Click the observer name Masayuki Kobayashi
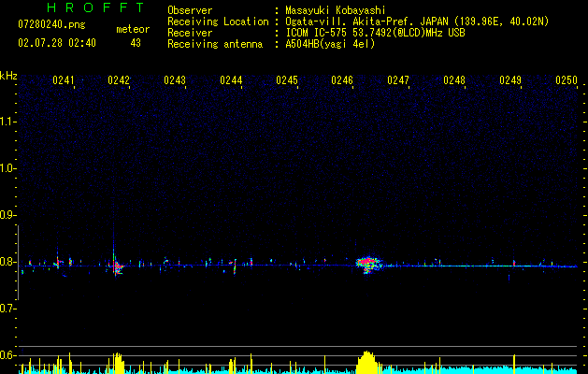 coord(336,10)
